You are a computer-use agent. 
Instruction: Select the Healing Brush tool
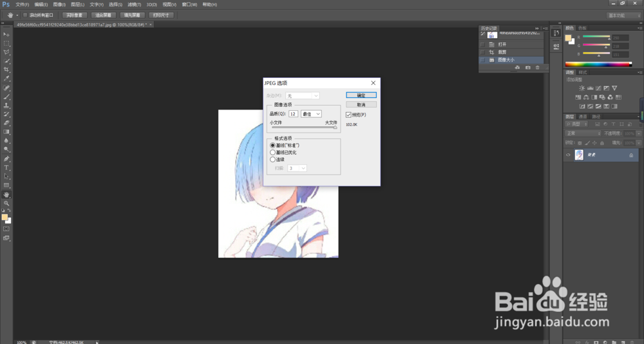6,88
